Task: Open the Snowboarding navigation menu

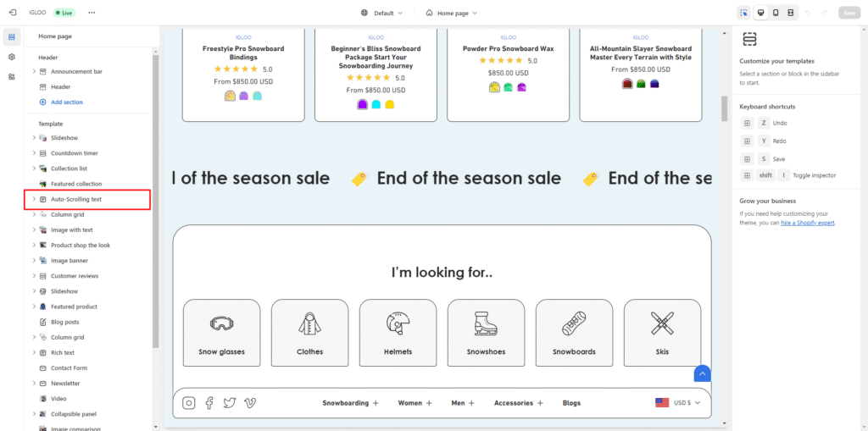Action: [x=350, y=403]
